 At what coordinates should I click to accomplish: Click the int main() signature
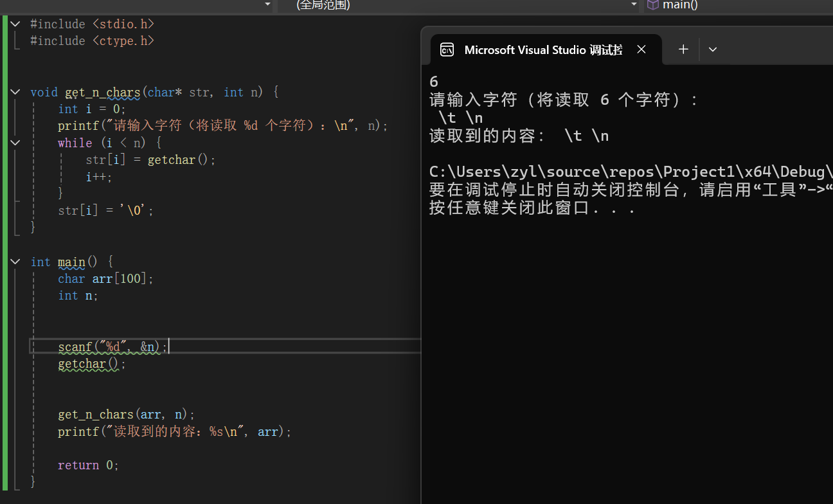[72, 262]
